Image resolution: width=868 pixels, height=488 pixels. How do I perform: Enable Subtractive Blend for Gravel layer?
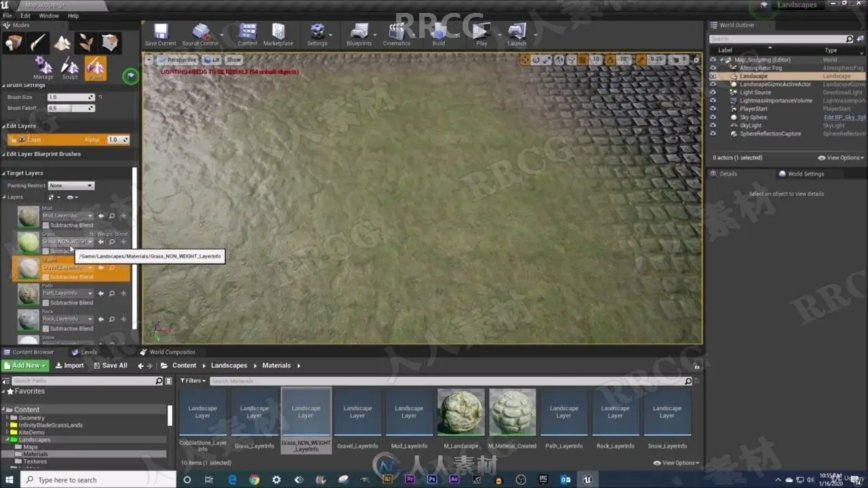(46, 277)
